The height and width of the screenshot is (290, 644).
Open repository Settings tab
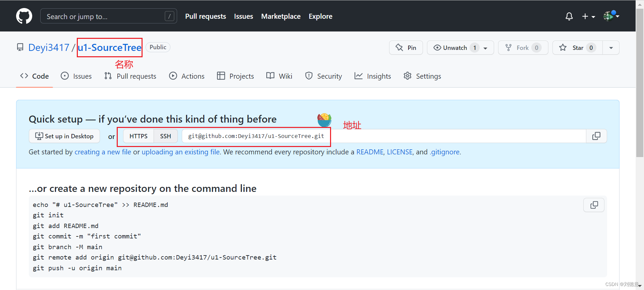coord(422,76)
